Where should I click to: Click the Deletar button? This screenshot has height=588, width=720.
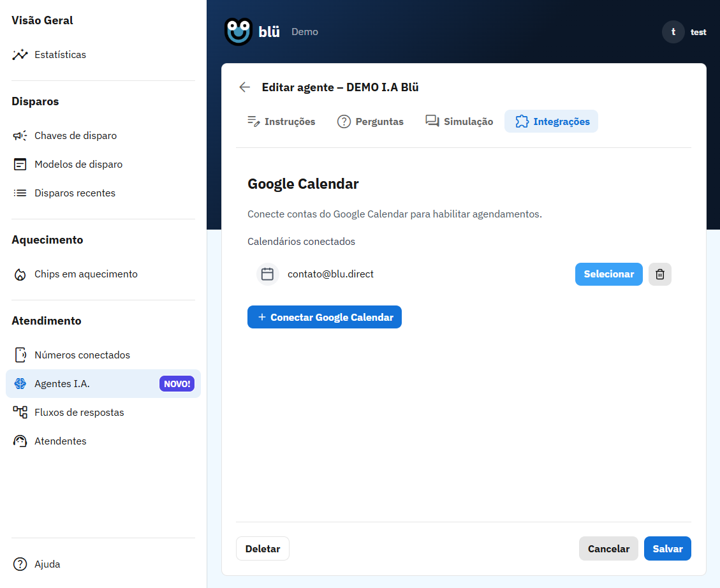(x=263, y=548)
